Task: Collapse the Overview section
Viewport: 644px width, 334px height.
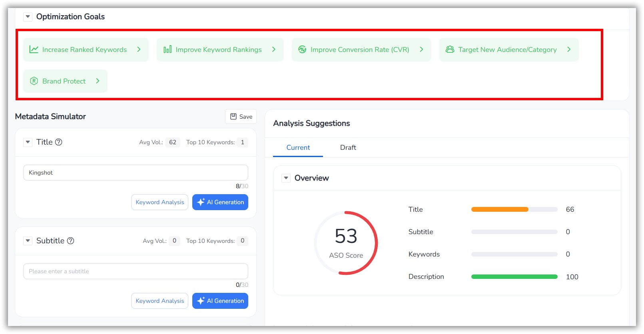Action: click(x=286, y=178)
